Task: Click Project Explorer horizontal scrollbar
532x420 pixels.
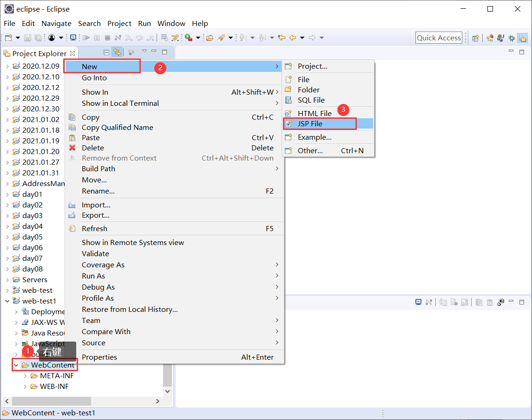Action: pos(52,401)
